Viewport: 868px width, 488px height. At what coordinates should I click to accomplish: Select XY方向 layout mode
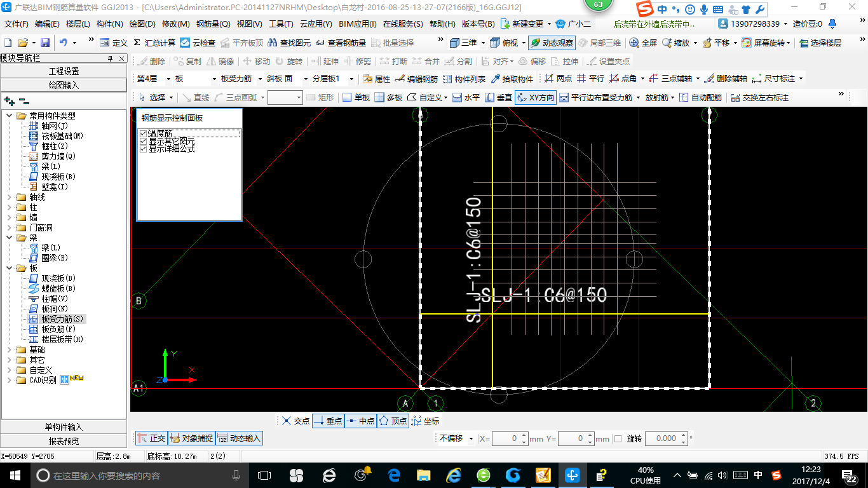(535, 97)
